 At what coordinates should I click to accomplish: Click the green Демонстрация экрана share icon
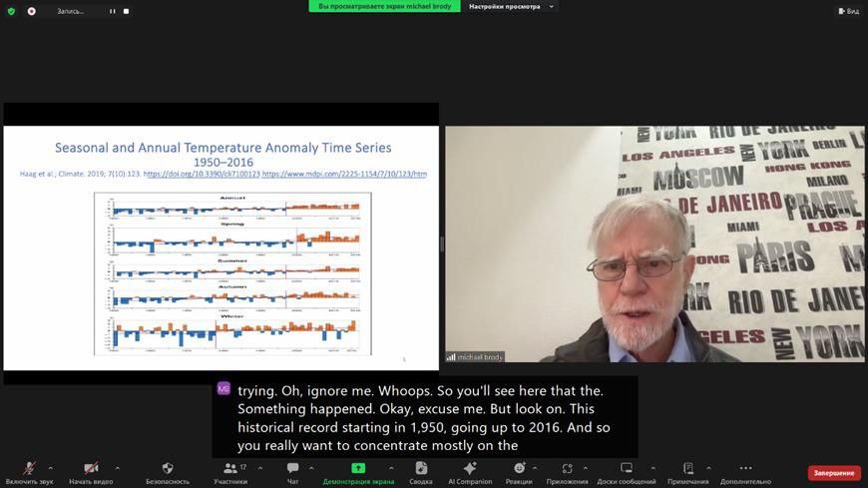coord(358,468)
